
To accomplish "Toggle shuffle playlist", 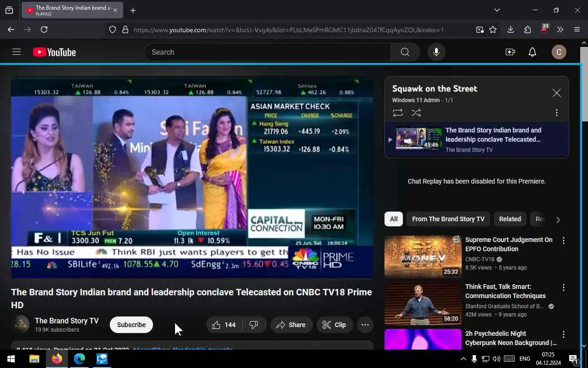I will 416,113.
